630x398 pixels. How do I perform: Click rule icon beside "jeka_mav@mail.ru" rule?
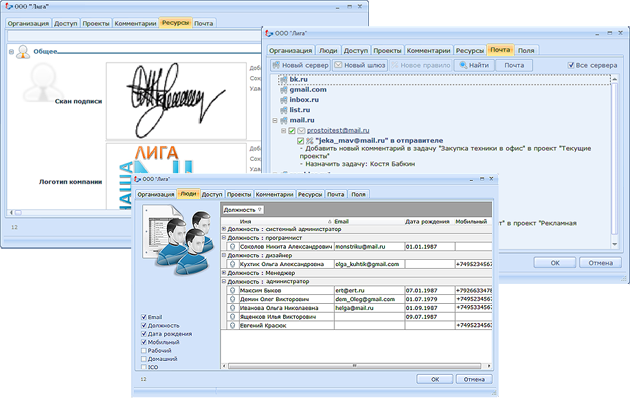tap(310, 141)
